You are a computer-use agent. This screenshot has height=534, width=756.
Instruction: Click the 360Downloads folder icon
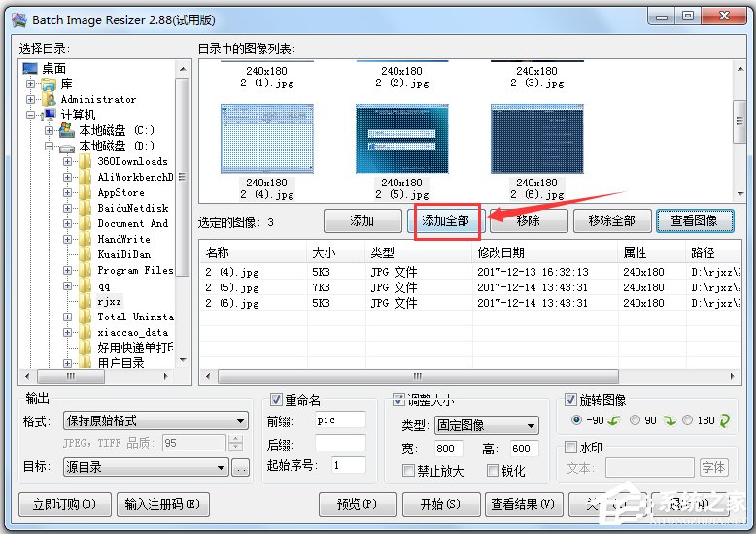(x=85, y=161)
